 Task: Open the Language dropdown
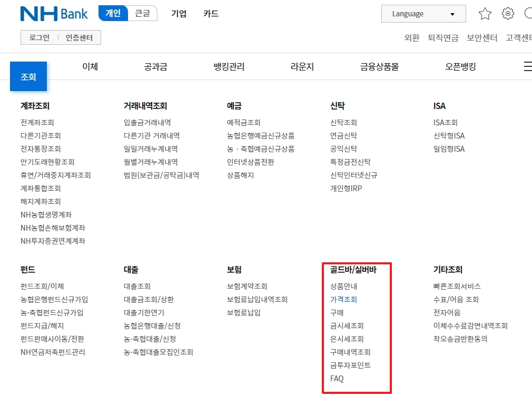pos(423,14)
